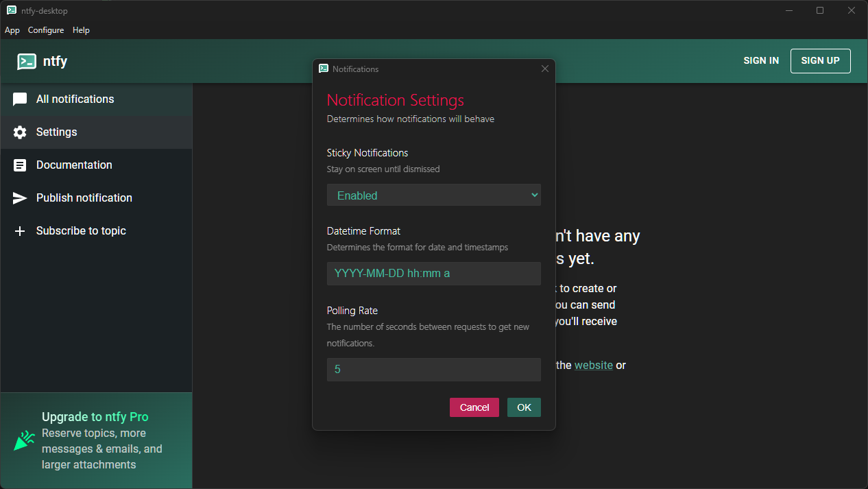868x489 pixels.
Task: Click into the Datetime Format text field
Action: click(x=433, y=273)
